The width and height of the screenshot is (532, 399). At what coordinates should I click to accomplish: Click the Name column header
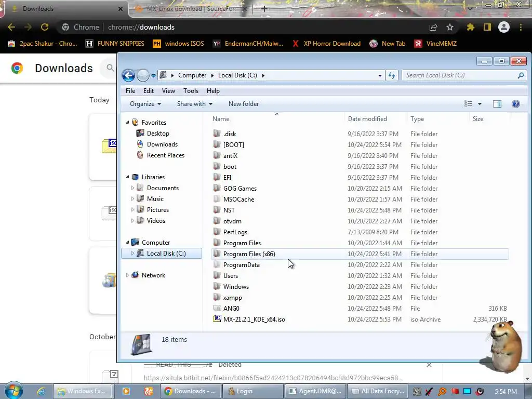point(220,119)
